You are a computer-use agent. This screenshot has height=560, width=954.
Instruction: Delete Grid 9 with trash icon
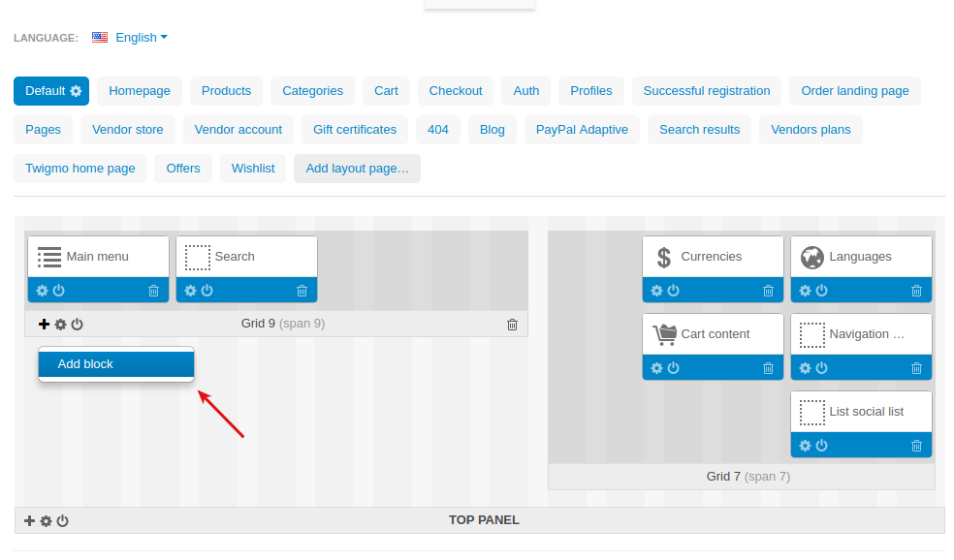click(x=512, y=324)
